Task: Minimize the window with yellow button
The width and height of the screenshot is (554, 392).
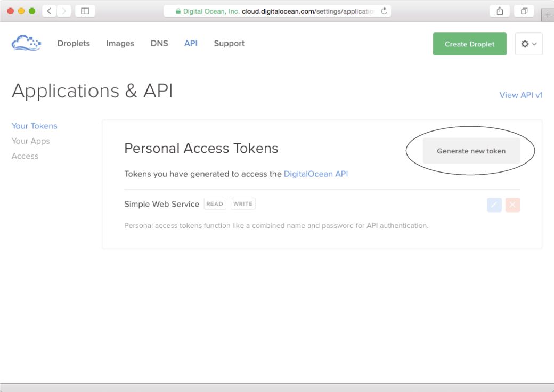Action: pyautogui.click(x=21, y=11)
